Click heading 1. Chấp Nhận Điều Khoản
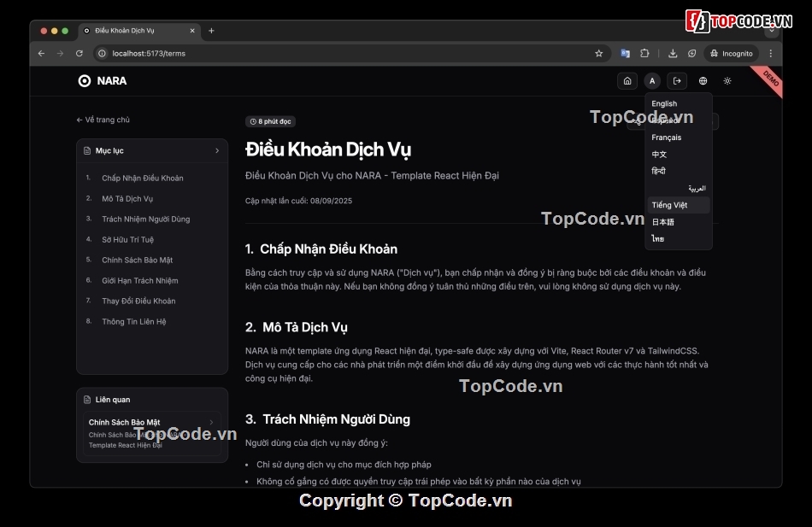 click(x=321, y=249)
